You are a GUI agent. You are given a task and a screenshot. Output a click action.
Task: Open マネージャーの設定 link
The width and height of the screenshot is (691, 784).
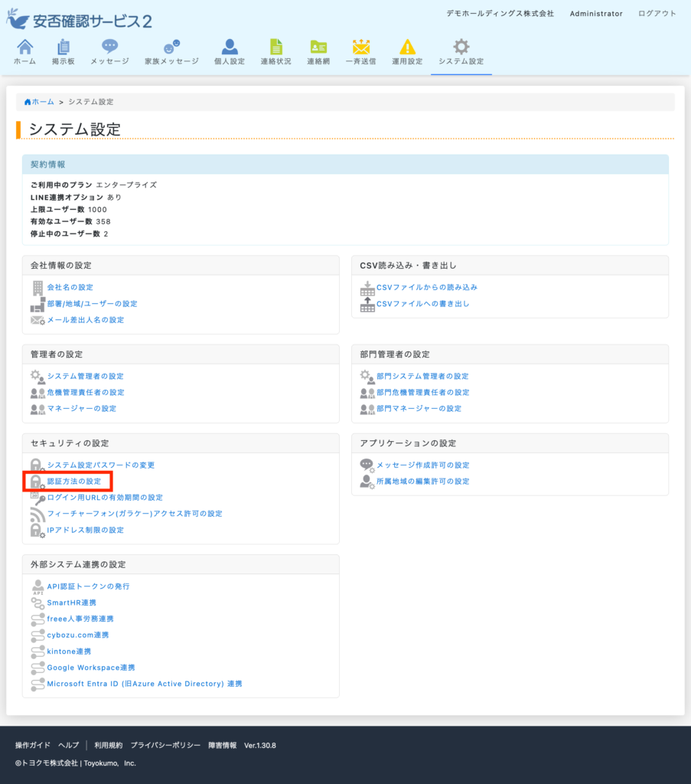point(81,409)
